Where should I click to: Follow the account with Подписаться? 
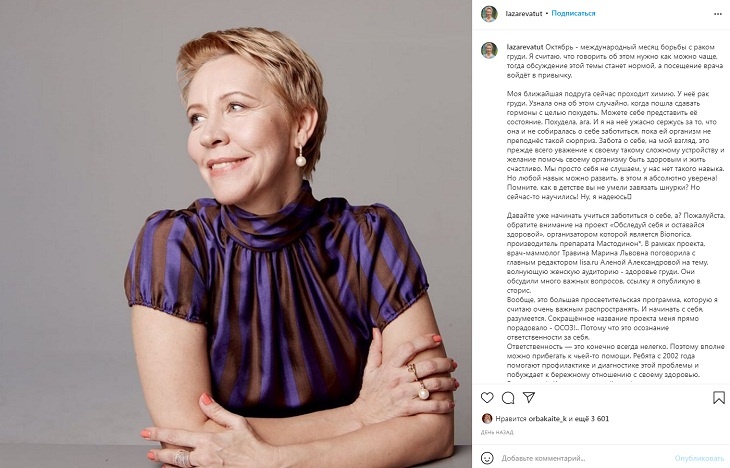(573, 14)
